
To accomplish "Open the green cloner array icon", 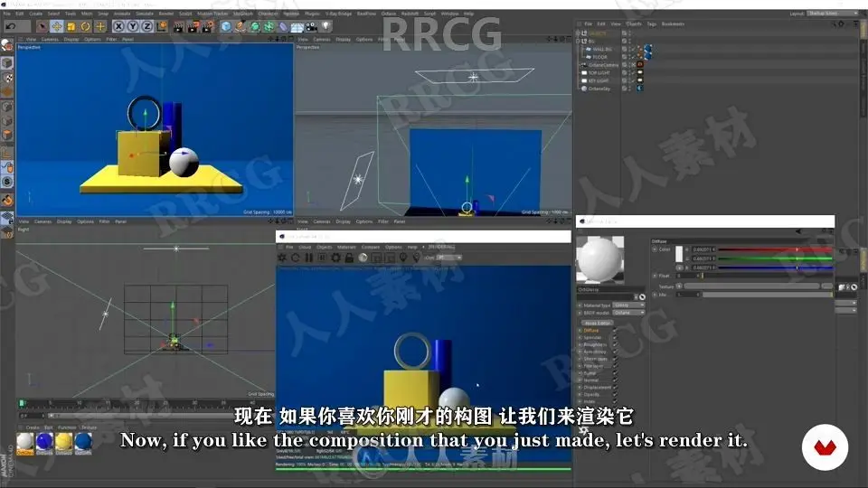I will [x=269, y=26].
